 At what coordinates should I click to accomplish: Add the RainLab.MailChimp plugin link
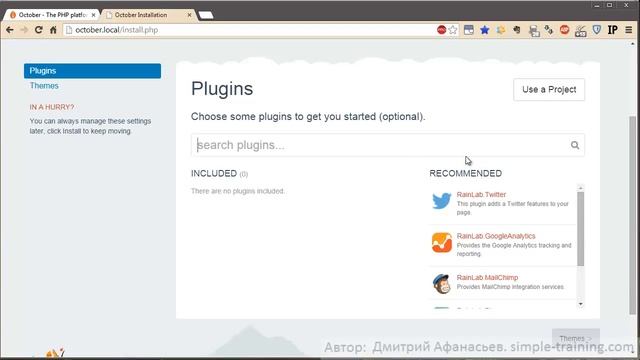pyautogui.click(x=487, y=278)
